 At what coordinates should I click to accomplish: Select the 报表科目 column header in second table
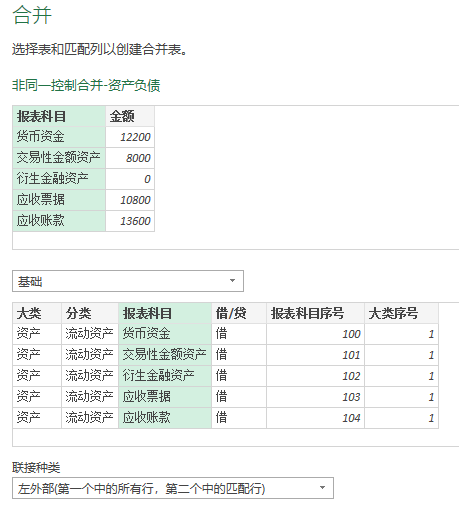165,313
